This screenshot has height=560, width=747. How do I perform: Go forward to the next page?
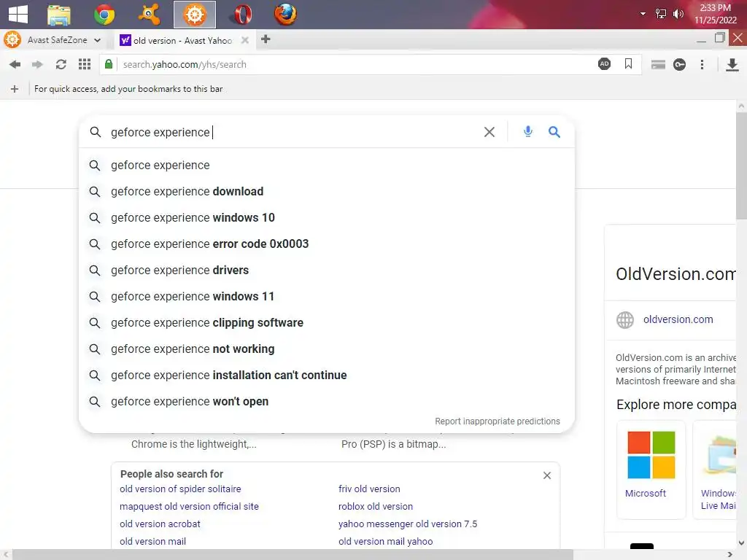(37, 64)
